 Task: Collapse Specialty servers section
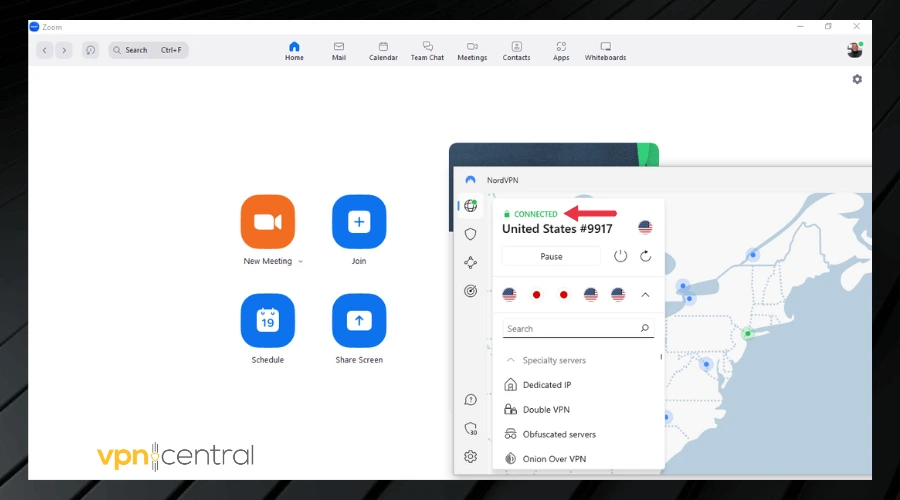click(545, 361)
